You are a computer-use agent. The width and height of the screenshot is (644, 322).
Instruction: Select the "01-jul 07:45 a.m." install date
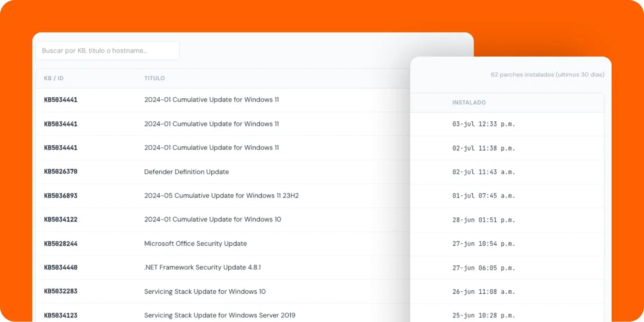click(484, 196)
